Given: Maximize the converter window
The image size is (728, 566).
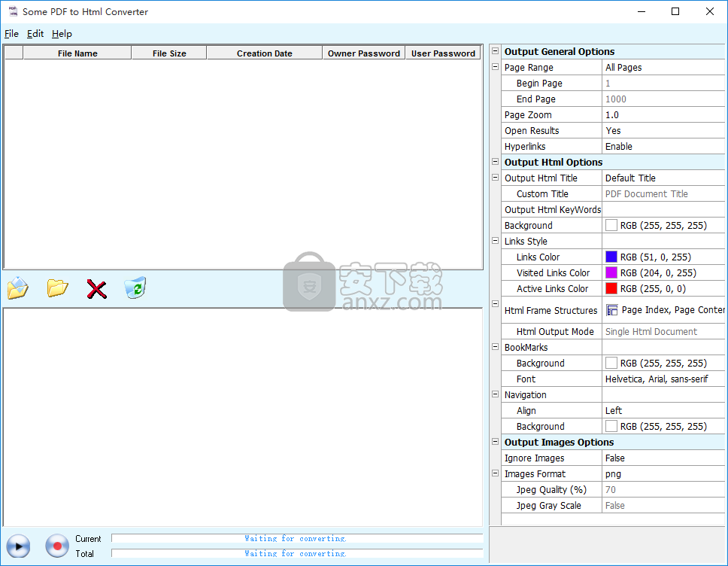Looking at the screenshot, I should click(675, 11).
